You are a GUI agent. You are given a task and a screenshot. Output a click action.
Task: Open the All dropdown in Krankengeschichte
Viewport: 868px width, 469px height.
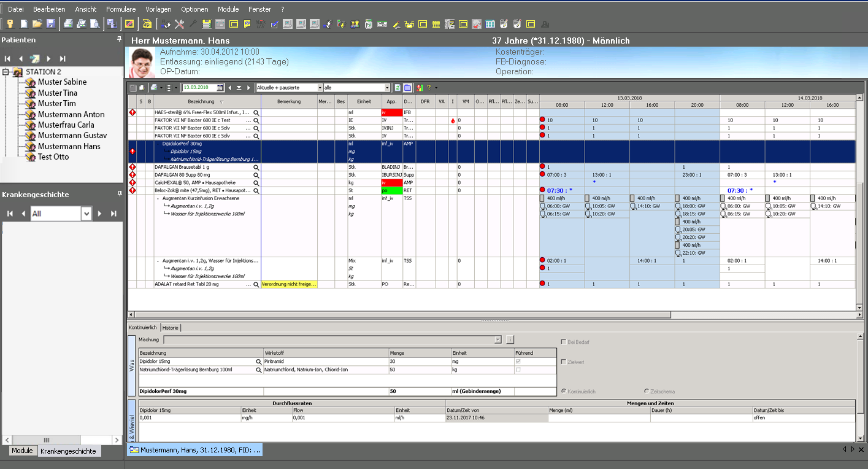click(x=86, y=213)
